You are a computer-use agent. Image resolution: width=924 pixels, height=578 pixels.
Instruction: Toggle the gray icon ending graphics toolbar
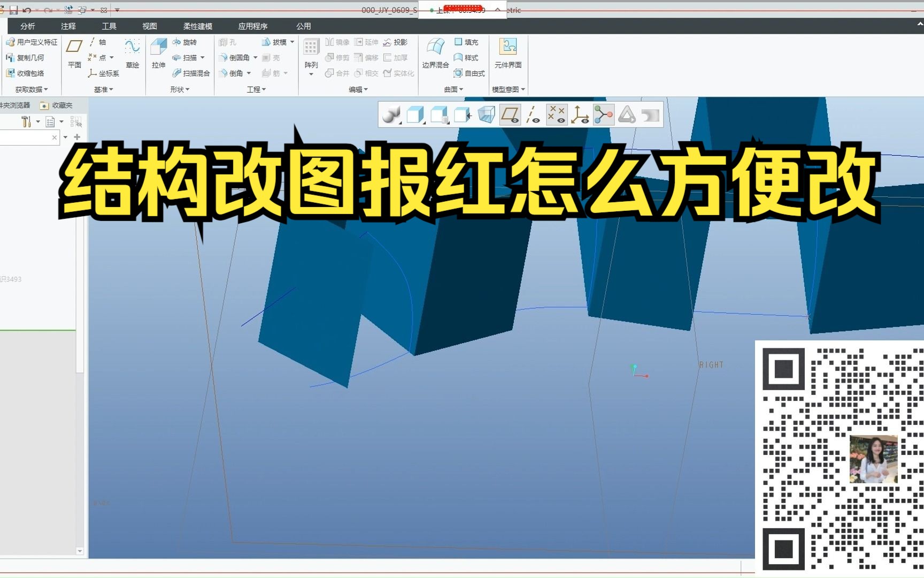click(650, 115)
